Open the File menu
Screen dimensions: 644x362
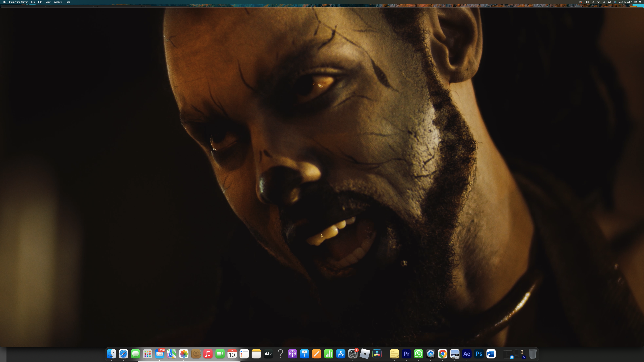33,2
